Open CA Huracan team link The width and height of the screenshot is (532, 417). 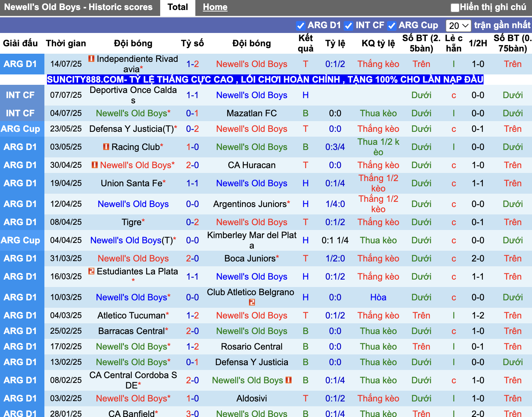(252, 165)
